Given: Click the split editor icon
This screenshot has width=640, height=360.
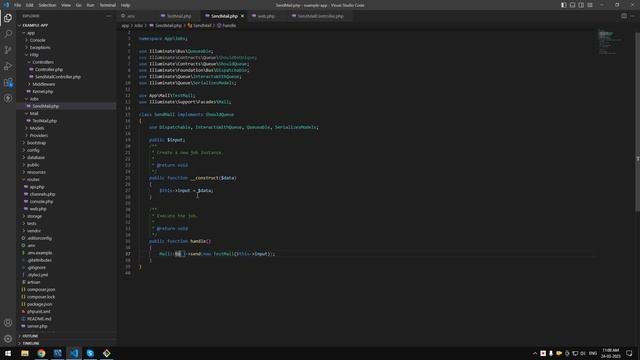Looking at the screenshot, I should [624, 16].
